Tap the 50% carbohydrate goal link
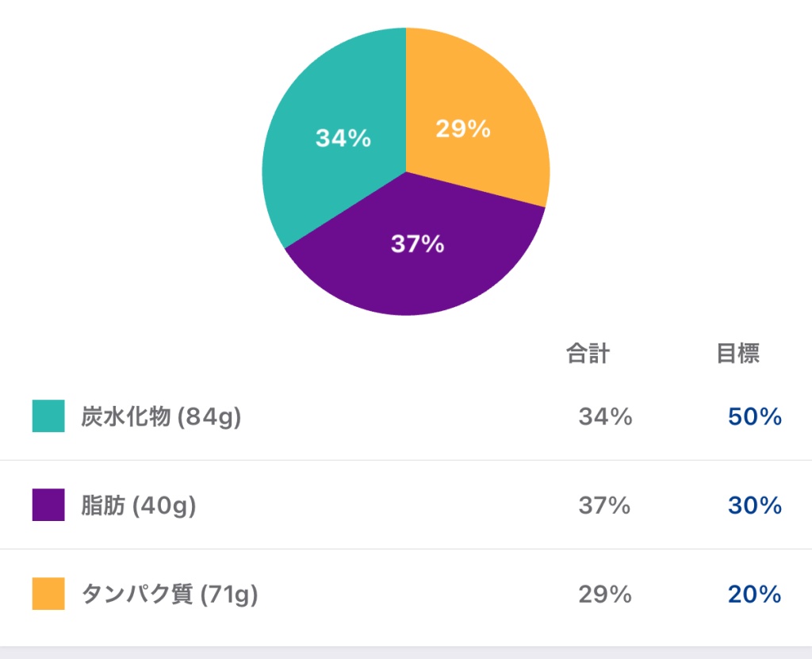The image size is (812, 659). point(755,416)
